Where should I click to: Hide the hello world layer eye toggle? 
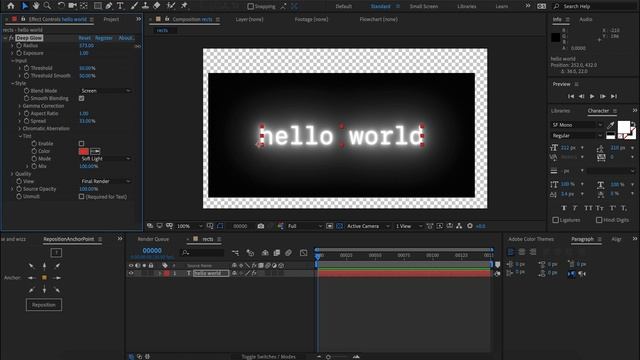point(131,273)
